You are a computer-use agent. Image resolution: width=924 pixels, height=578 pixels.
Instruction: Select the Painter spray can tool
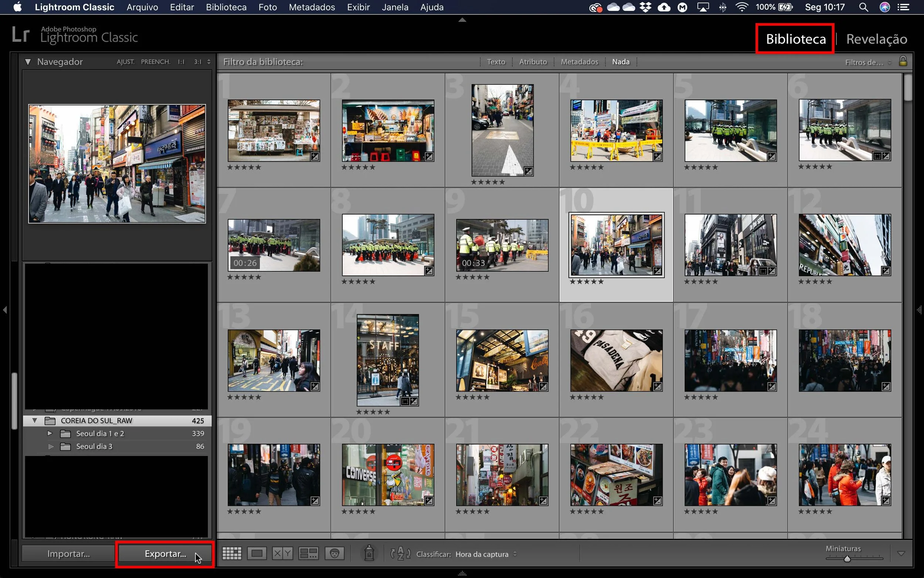369,553
